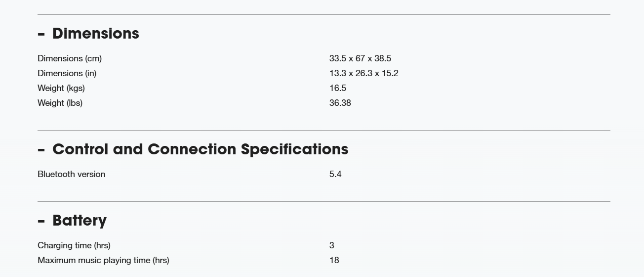Click the minus icon beside Dimensions
Viewport: 644px width, 277px height.
41,34
